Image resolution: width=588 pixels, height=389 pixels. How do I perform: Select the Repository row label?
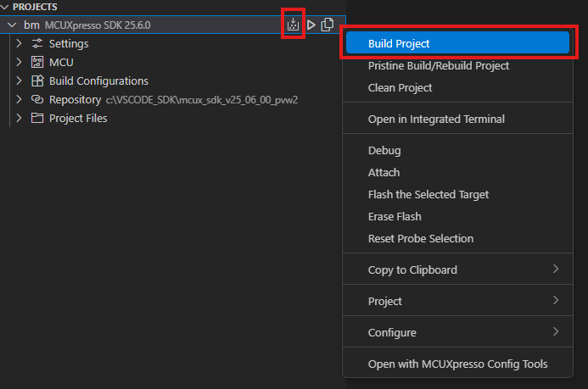(x=75, y=100)
